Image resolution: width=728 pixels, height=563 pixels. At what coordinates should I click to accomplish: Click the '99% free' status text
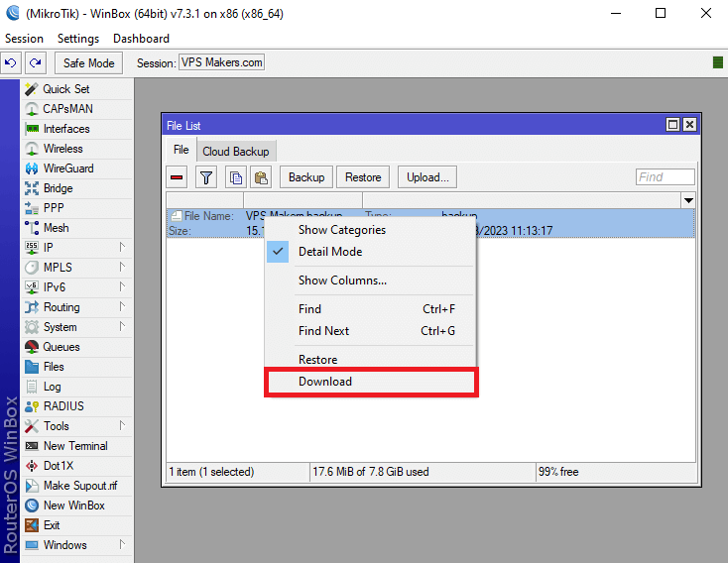click(558, 472)
